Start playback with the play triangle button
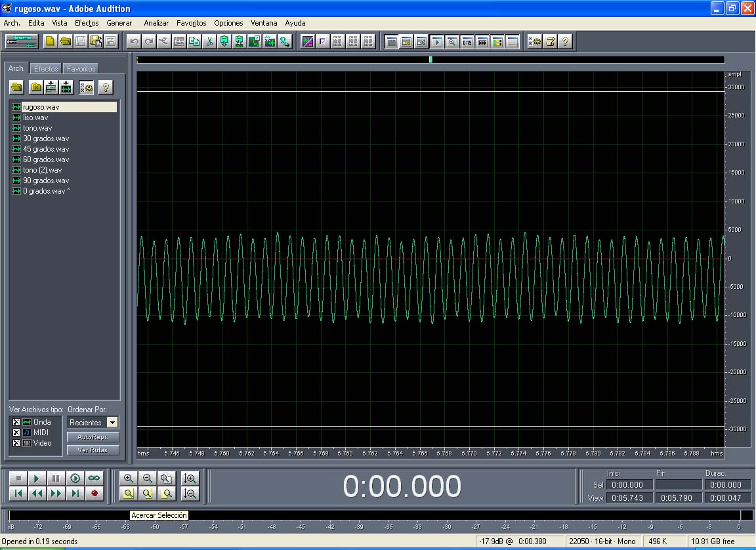This screenshot has width=756, height=550. pos(37,478)
